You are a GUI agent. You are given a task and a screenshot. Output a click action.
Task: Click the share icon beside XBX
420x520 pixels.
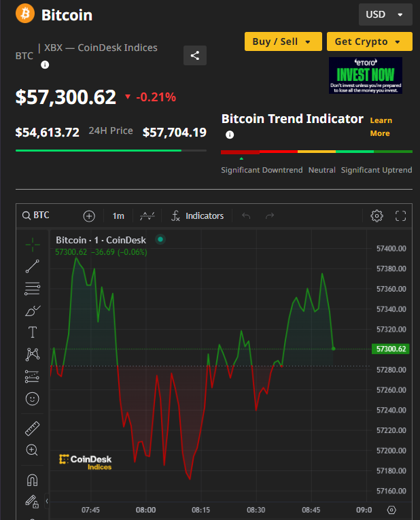195,56
